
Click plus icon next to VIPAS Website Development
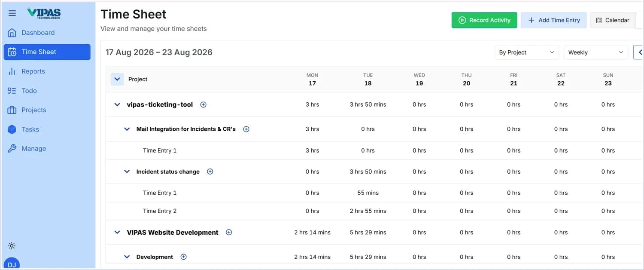tap(229, 232)
